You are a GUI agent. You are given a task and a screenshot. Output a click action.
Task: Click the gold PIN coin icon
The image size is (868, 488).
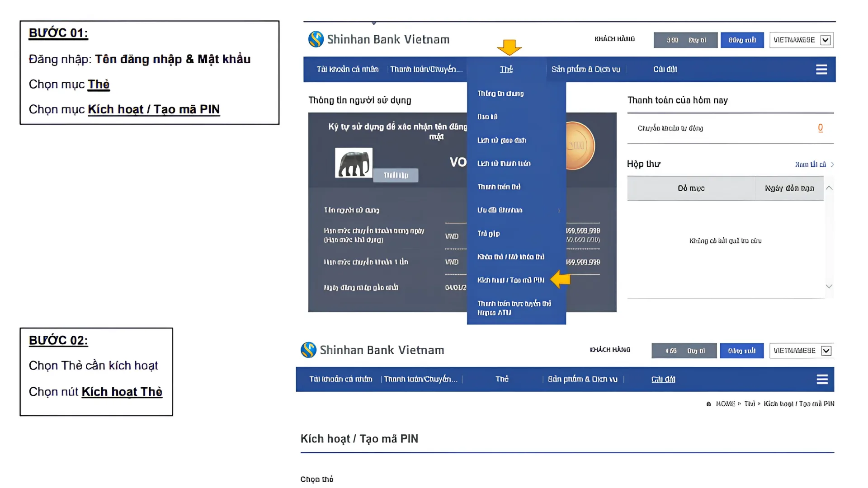[580, 145]
